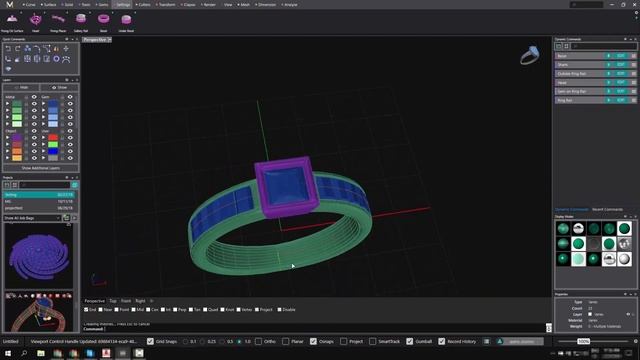Switch Projects panel to grid view icon

[15, 185]
